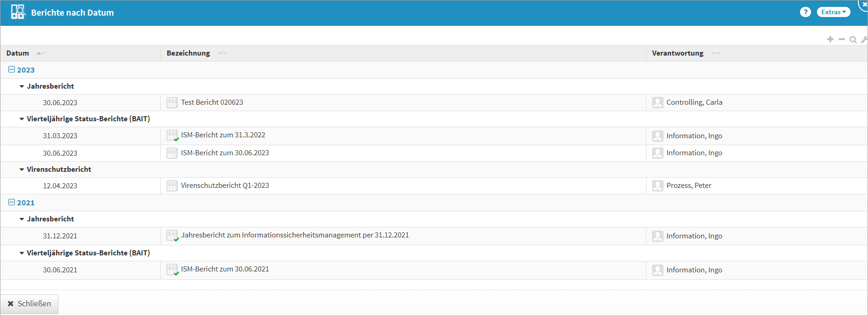Collapse the 2021 year group

pos(11,203)
